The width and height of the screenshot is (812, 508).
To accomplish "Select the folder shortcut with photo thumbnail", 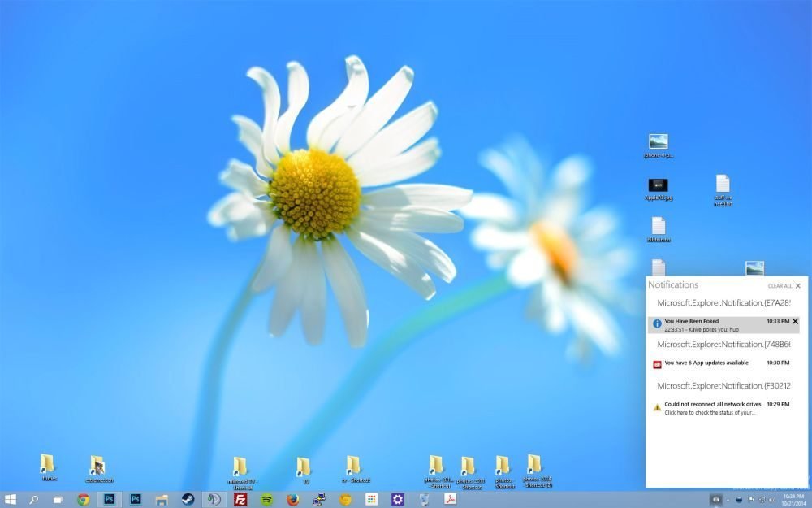I will pyautogui.click(x=98, y=469).
